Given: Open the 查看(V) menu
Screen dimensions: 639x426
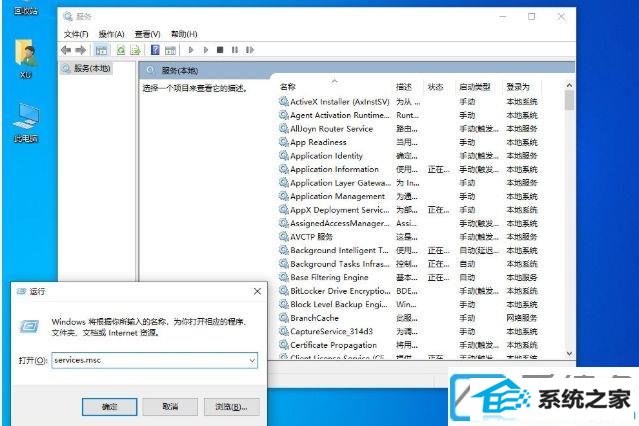Looking at the screenshot, I should coord(148,34).
